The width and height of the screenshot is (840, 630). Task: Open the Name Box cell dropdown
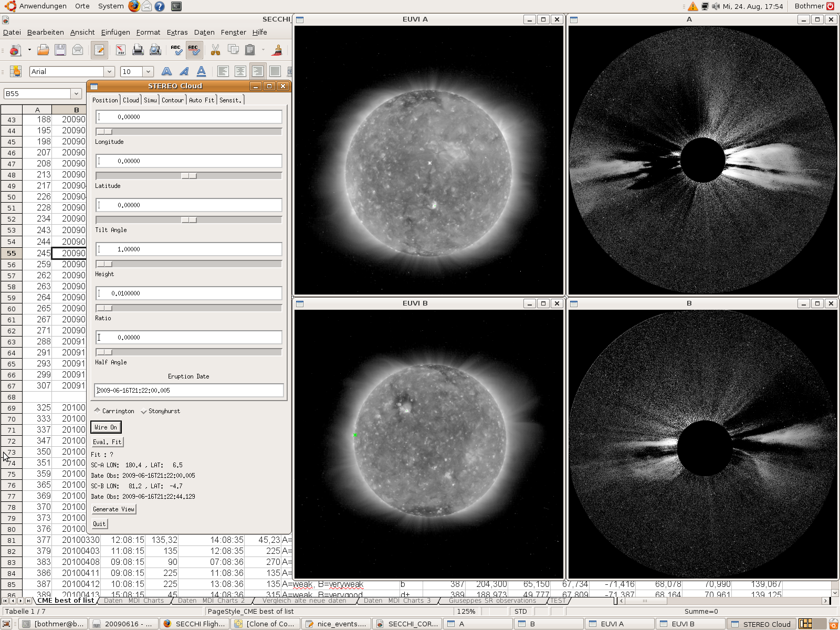[x=76, y=93]
